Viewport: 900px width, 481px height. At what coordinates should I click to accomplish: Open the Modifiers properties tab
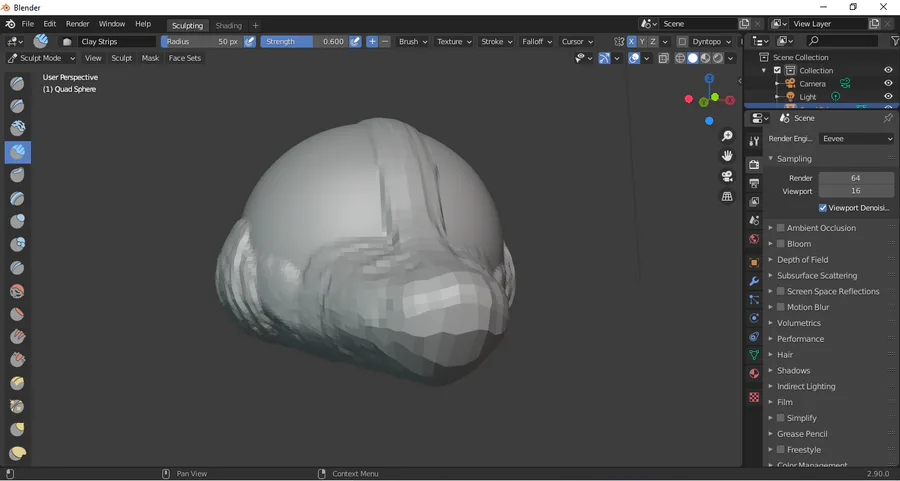tap(754, 281)
